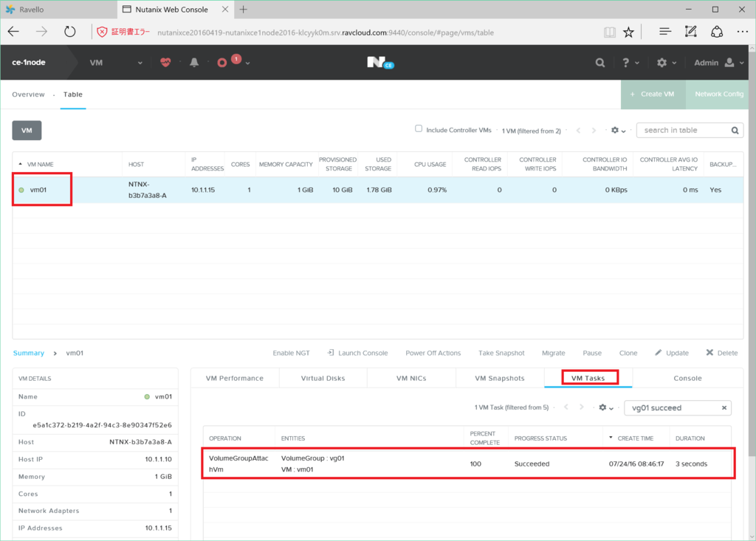Image resolution: width=756 pixels, height=541 pixels.
Task: Open browser more actions ellipsis
Action: (x=743, y=32)
